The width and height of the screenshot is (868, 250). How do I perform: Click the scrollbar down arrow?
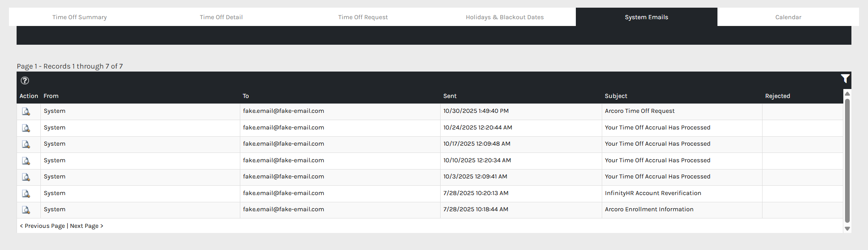pos(847,229)
